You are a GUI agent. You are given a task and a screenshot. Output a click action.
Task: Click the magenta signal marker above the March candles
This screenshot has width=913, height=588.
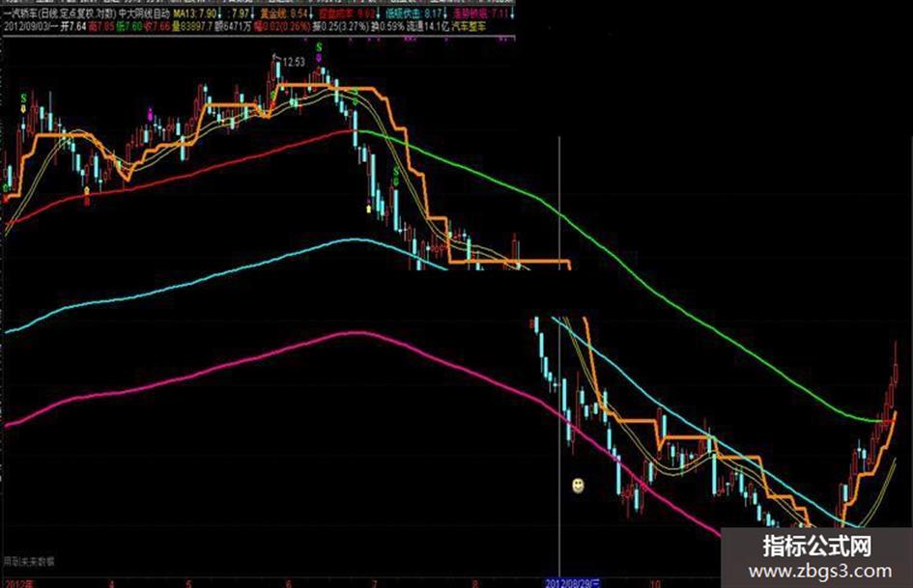point(150,114)
